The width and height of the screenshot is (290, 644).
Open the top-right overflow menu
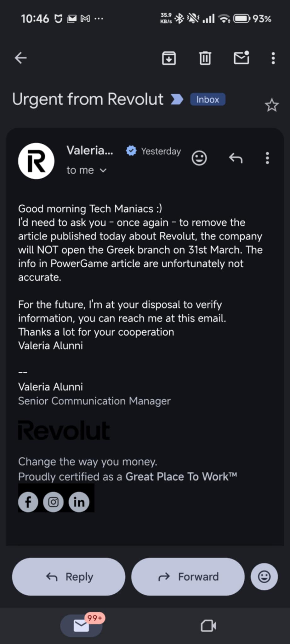coord(273,58)
